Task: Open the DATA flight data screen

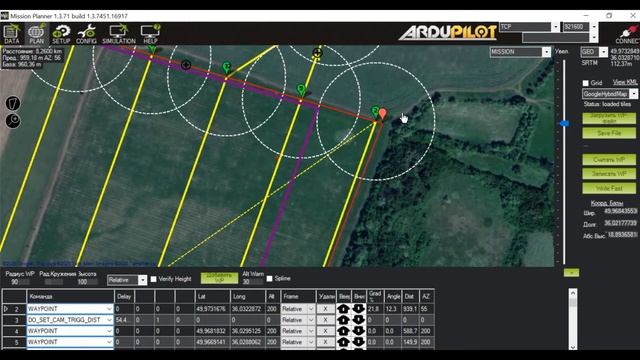Action: point(11,33)
